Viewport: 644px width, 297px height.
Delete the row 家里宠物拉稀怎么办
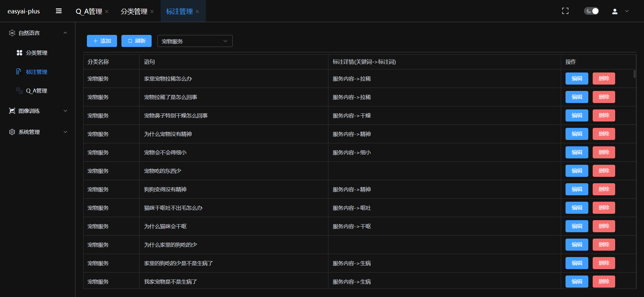click(604, 79)
